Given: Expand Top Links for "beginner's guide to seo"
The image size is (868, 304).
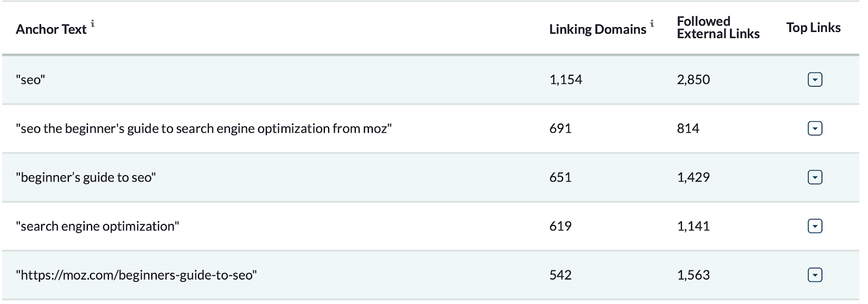Looking at the screenshot, I should (815, 177).
